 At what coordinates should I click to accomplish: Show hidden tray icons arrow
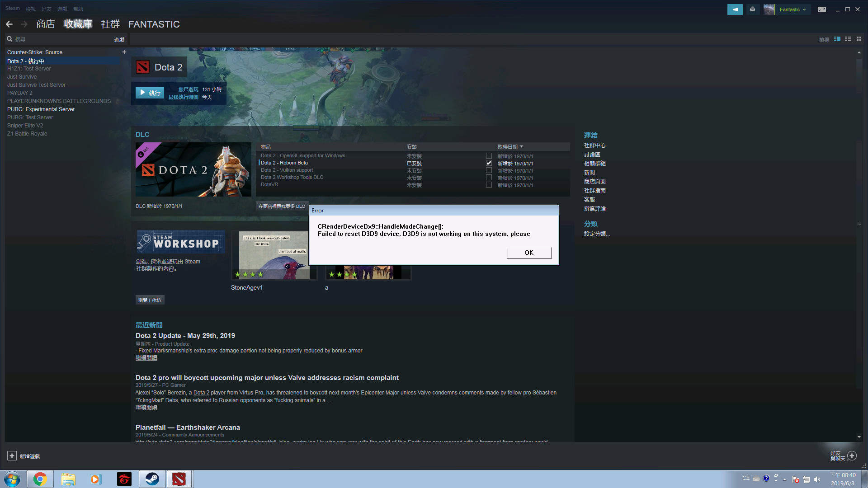point(785,479)
